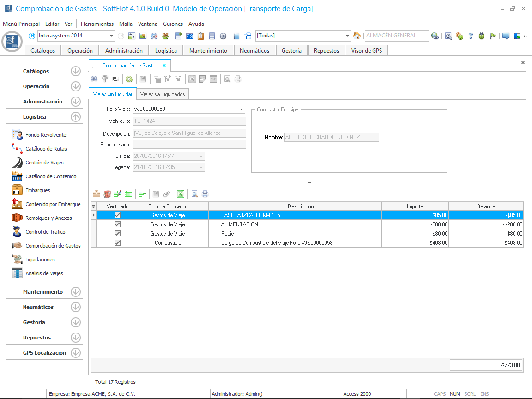Click the funnel filter icon
Viewport: 532px width, 399px height.
(x=105, y=79)
